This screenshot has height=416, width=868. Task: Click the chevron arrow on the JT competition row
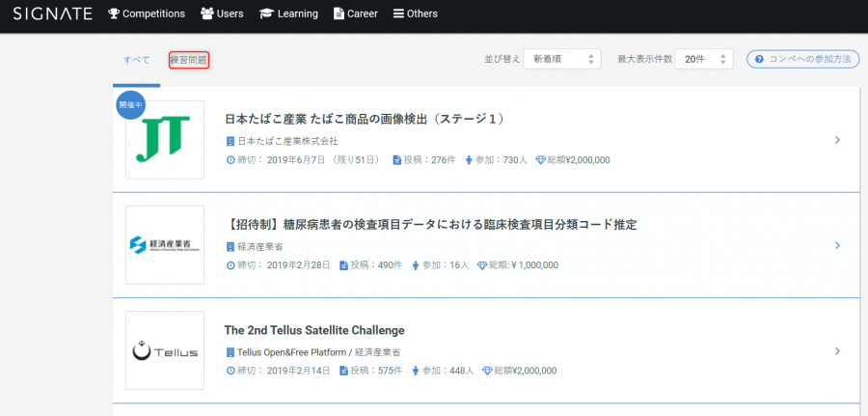coord(837,140)
